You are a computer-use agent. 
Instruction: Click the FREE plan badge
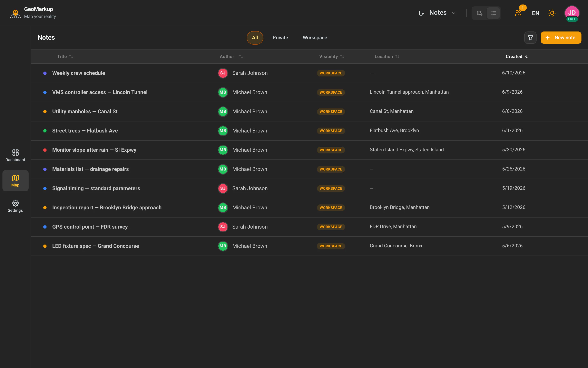572,19
